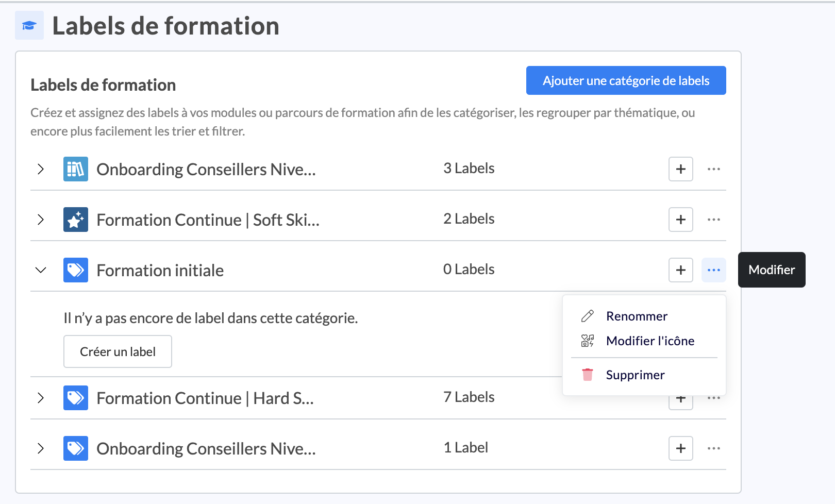This screenshot has width=835, height=504.
Task: Add label to Formation initiale with plus
Action: (x=680, y=270)
